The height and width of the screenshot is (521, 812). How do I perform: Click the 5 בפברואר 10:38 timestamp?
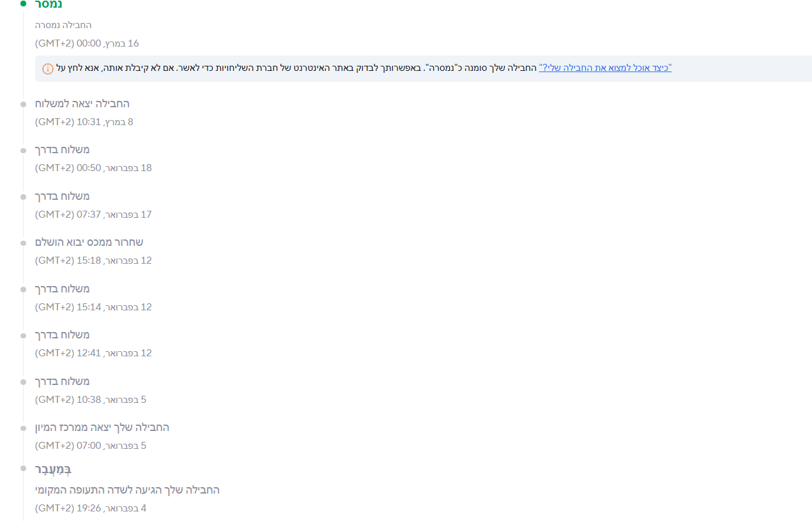91,400
